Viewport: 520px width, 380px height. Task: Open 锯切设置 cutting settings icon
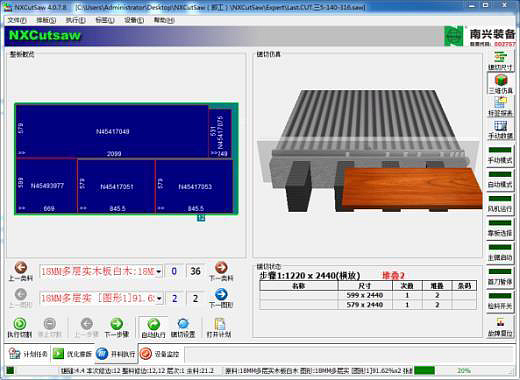[183, 324]
